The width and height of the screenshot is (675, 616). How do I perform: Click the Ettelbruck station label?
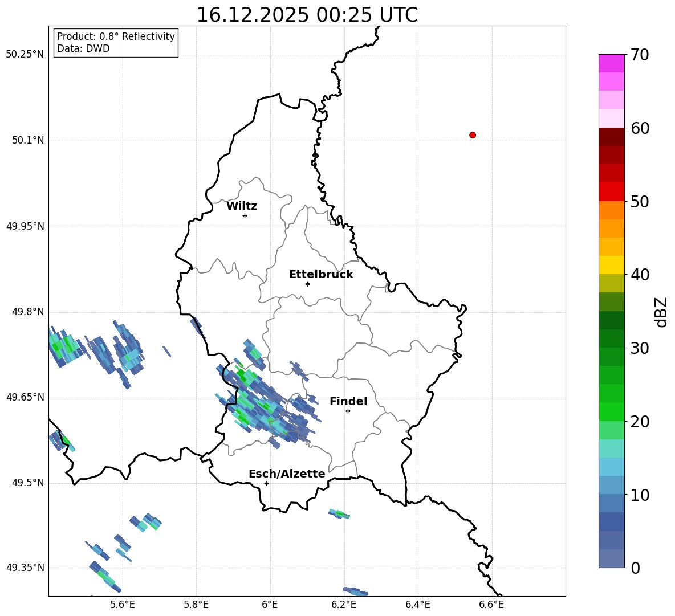coord(321,275)
